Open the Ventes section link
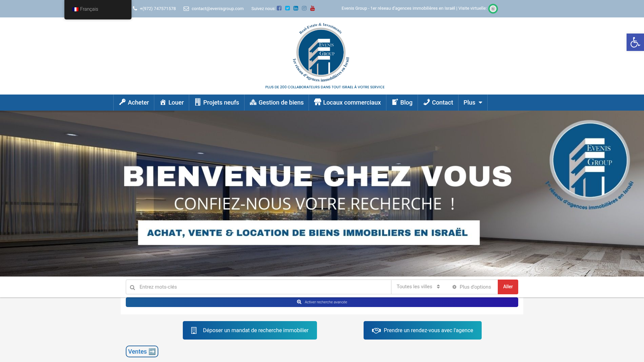Screen dimensions: 644x362 point(142,352)
